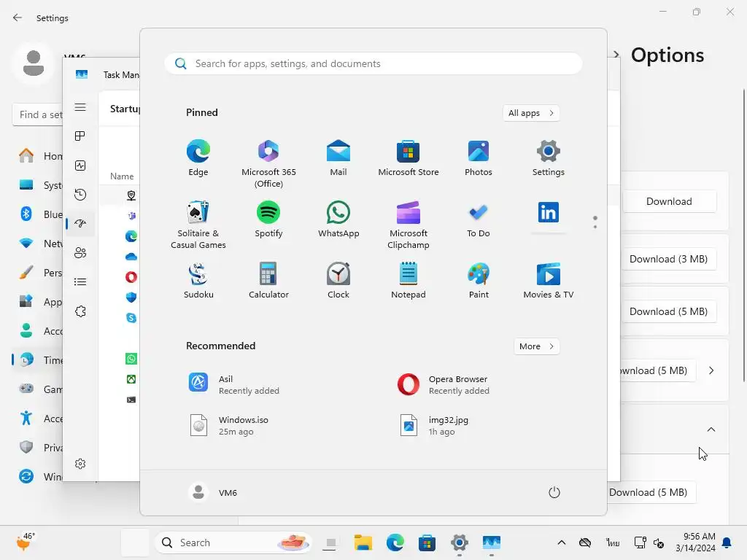Viewport: 747px width, 560px height.
Task: Launch Sudoku from pinned apps
Action: click(x=198, y=281)
